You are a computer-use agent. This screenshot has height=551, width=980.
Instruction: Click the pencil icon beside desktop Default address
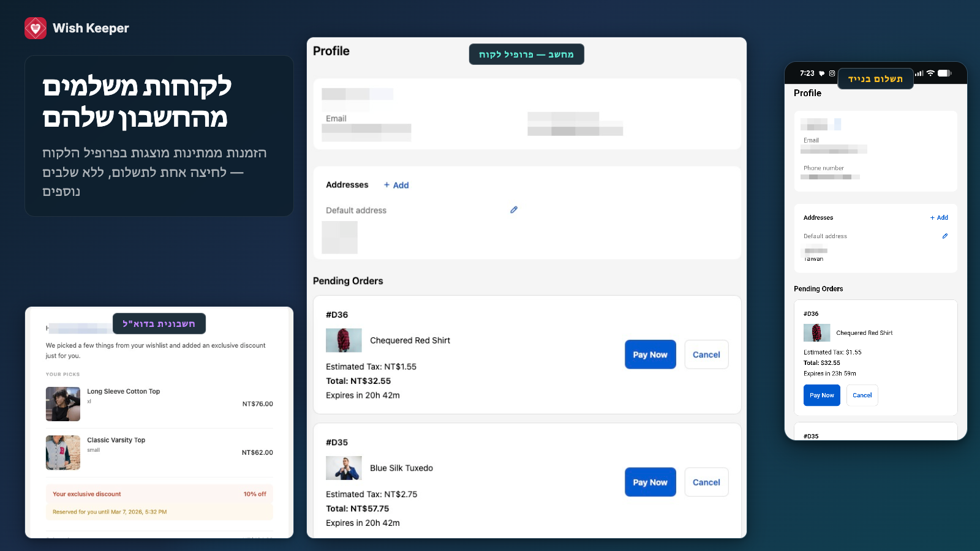(x=514, y=210)
